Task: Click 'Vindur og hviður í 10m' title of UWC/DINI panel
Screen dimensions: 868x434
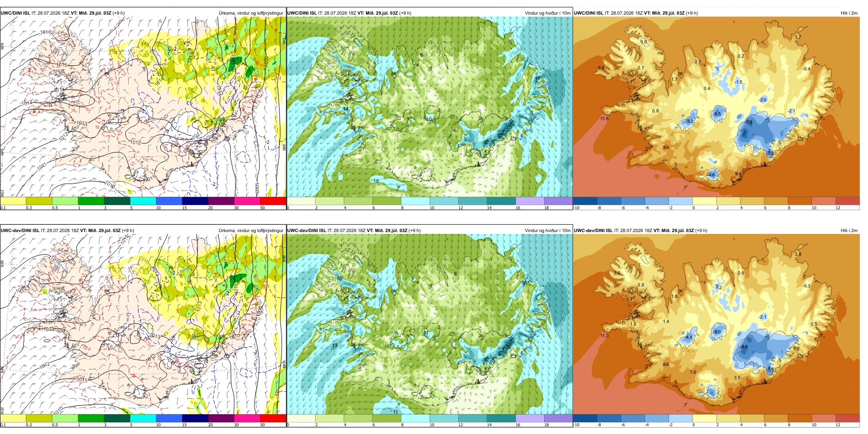Action: tap(547, 13)
